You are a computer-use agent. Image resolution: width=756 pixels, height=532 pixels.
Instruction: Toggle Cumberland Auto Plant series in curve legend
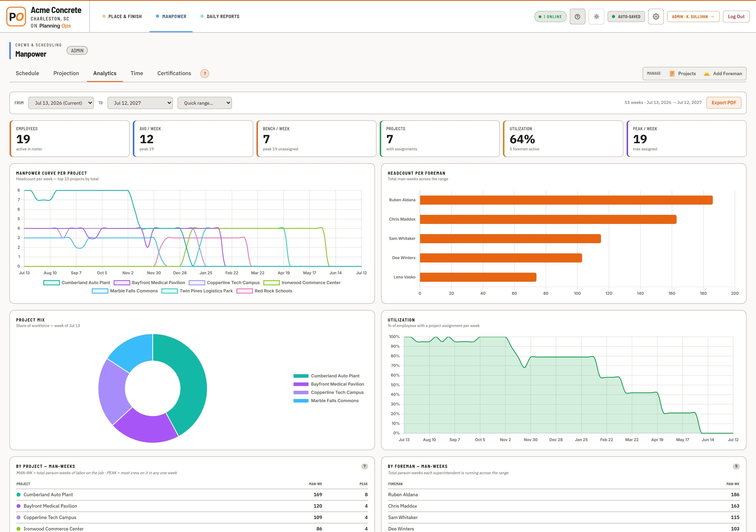(77, 283)
